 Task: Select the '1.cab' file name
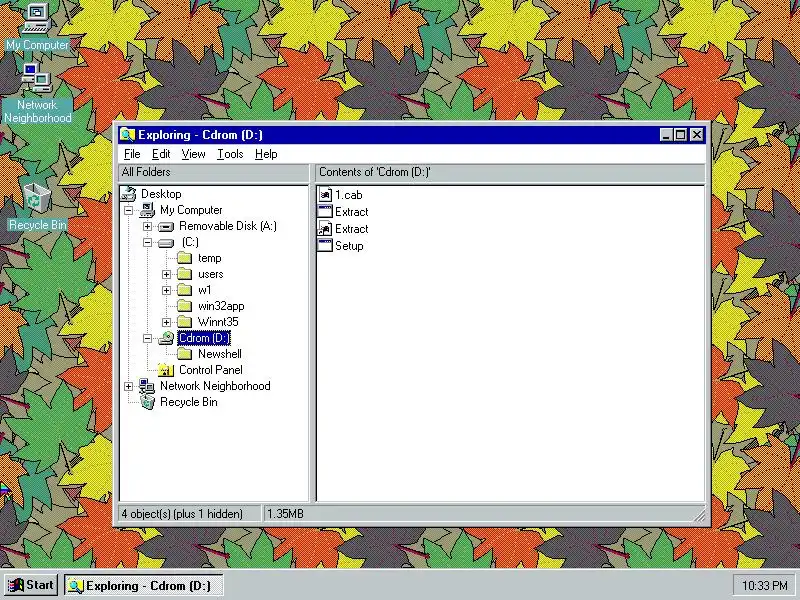[x=348, y=195]
